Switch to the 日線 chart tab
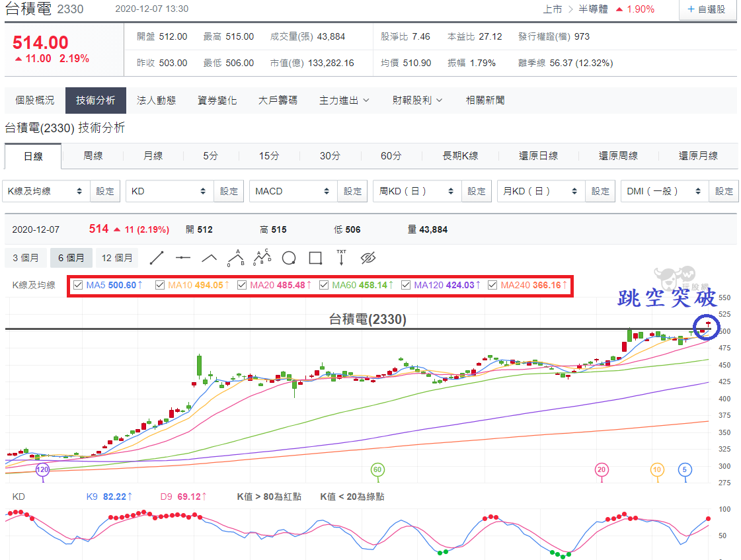This screenshot has height=560, width=741. [x=33, y=156]
